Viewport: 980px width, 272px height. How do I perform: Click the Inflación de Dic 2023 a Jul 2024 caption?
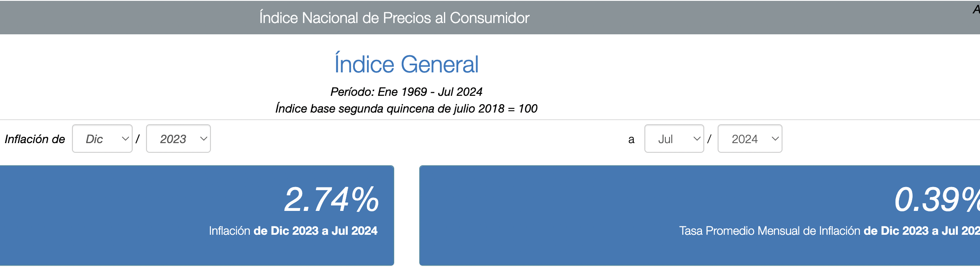coord(293,231)
